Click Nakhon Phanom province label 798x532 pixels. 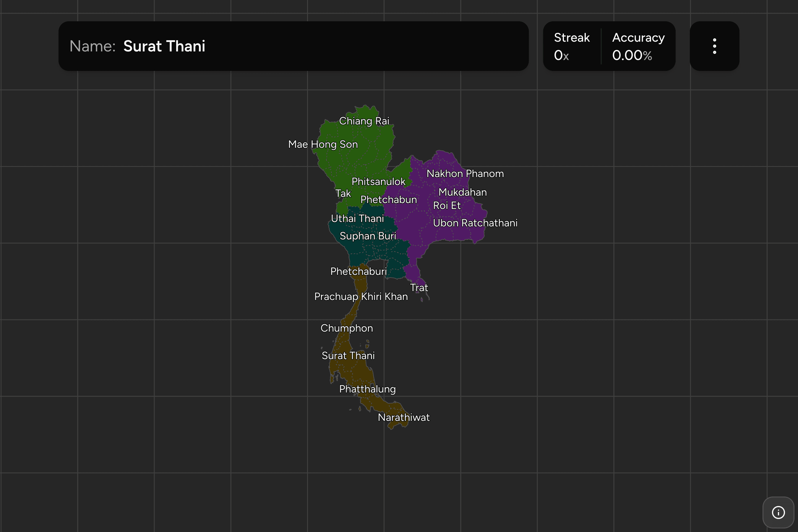tap(465, 173)
